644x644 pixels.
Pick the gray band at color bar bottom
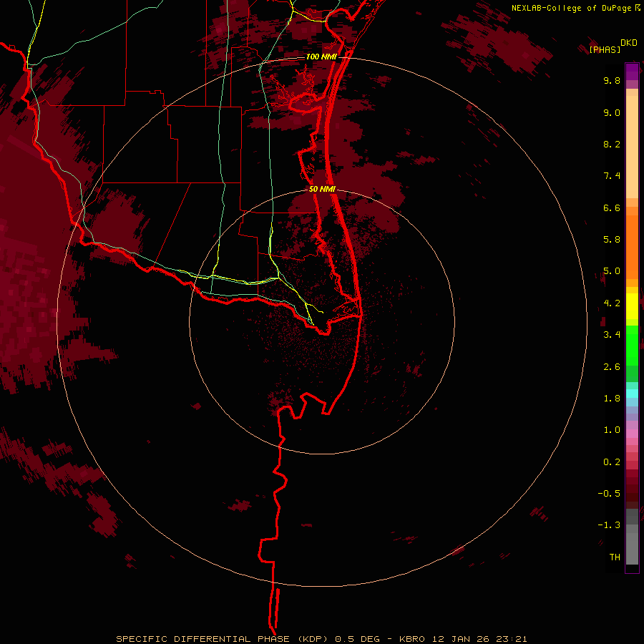coord(632,548)
